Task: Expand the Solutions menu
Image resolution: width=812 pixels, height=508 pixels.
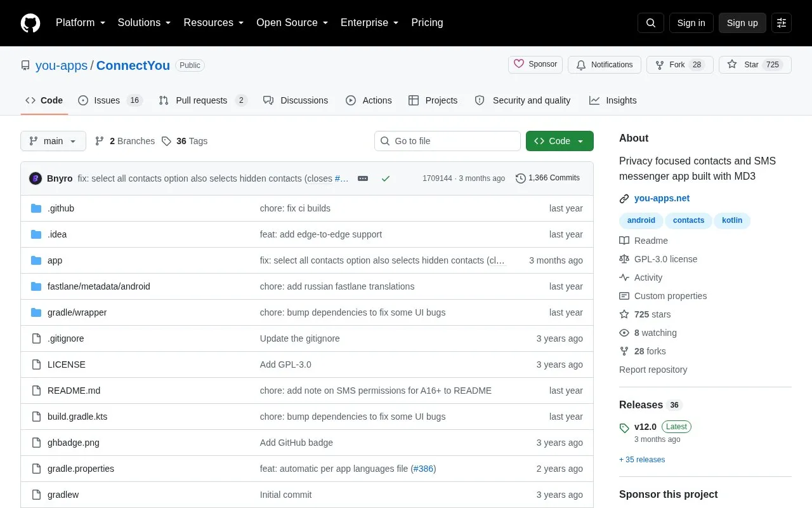Action: [145, 23]
